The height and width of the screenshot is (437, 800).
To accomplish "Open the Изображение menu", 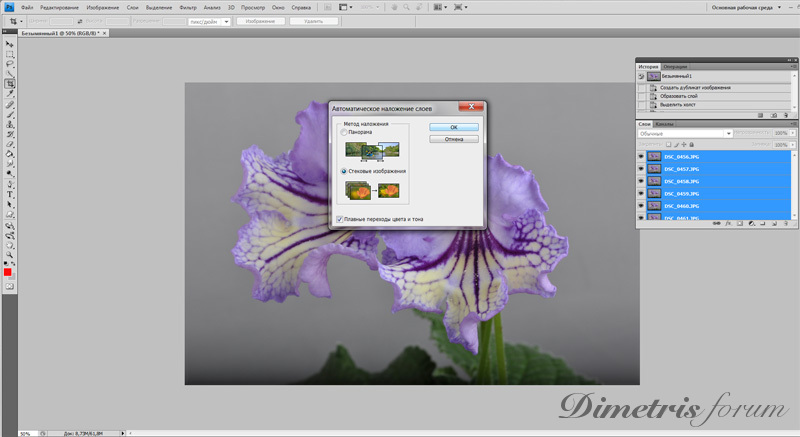I will (103, 8).
